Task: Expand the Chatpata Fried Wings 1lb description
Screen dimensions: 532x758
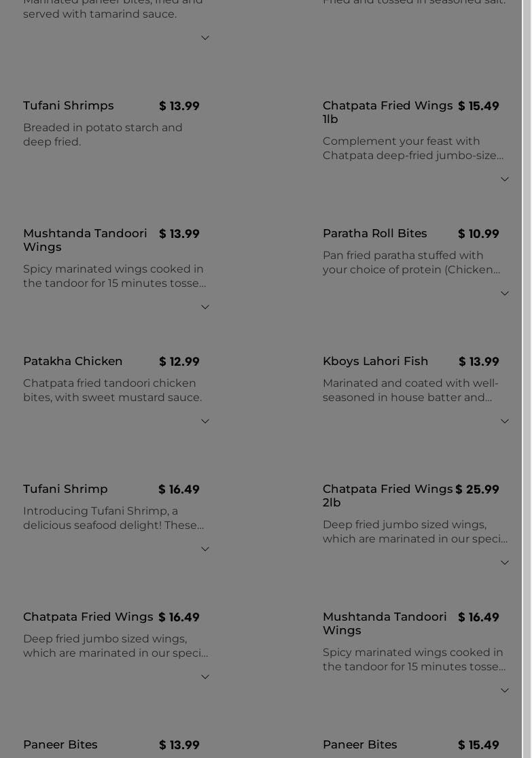Action: click(x=504, y=179)
